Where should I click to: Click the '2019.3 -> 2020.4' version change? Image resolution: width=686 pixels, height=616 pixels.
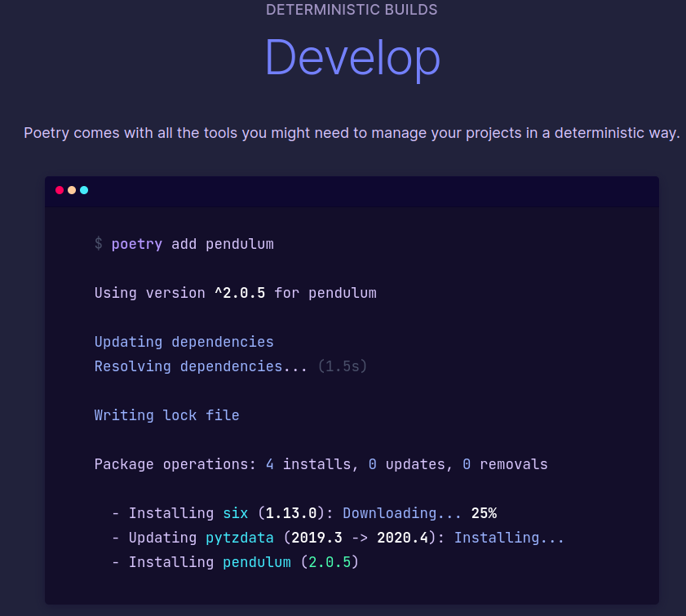coord(360,538)
